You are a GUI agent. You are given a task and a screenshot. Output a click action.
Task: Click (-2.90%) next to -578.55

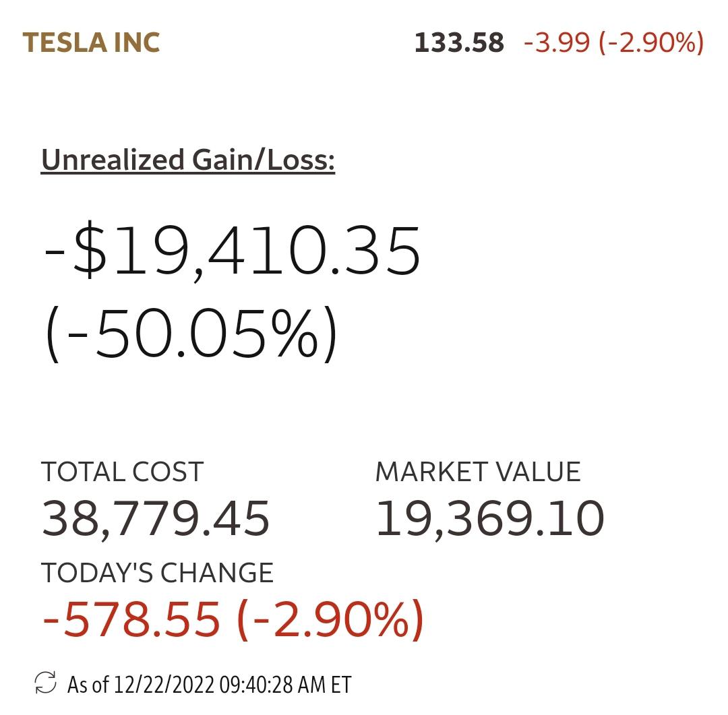point(330,619)
